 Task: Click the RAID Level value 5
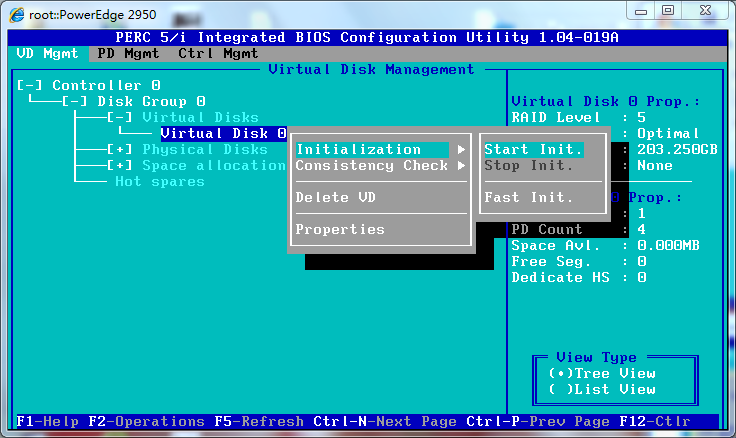pyautogui.click(x=642, y=117)
